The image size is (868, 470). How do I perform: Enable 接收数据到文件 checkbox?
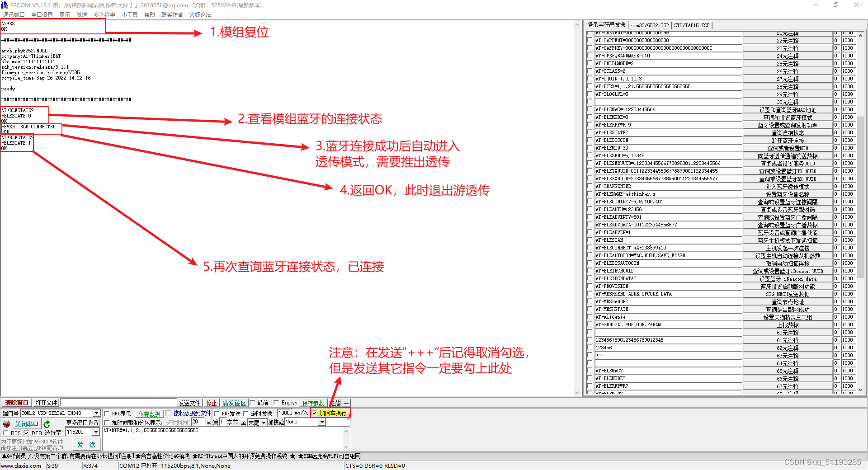(168, 413)
